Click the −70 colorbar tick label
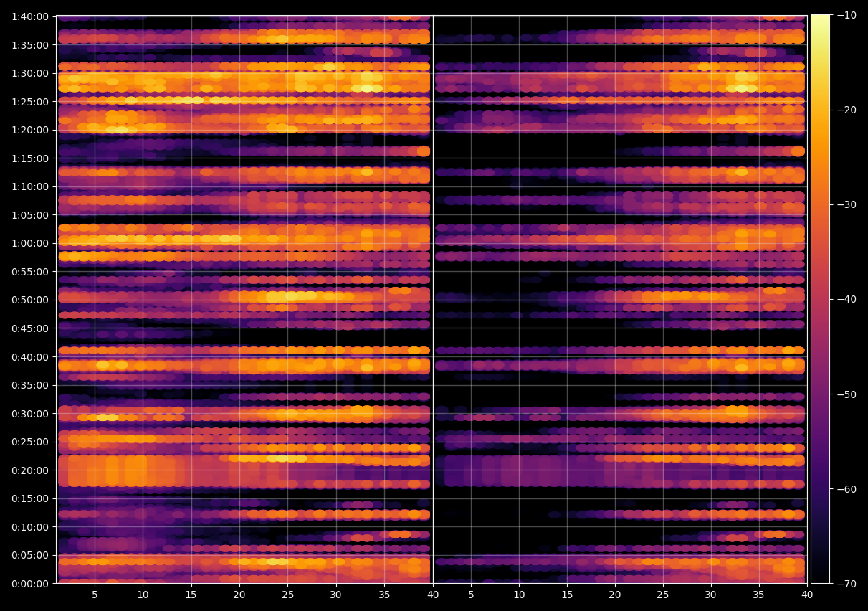Image resolution: width=868 pixels, height=611 pixels. pyautogui.click(x=846, y=583)
